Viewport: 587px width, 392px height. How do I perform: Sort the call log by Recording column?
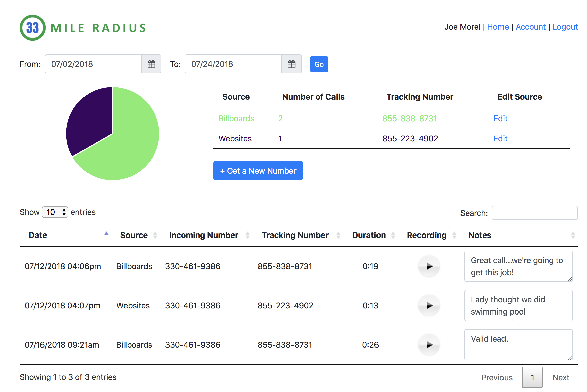tap(427, 235)
